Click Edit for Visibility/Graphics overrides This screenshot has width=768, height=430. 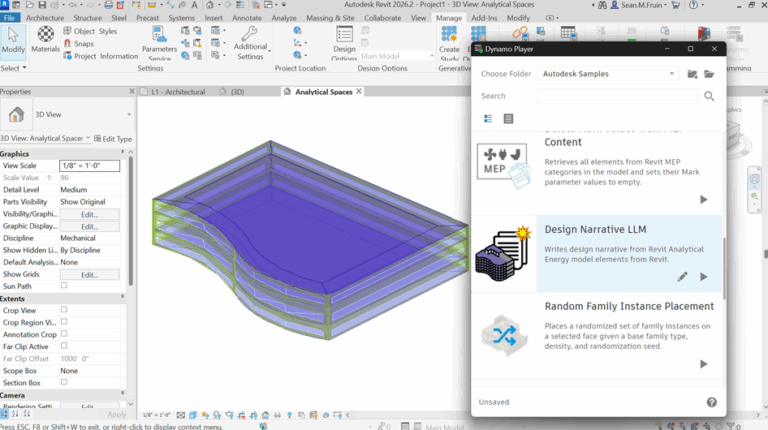click(x=89, y=214)
